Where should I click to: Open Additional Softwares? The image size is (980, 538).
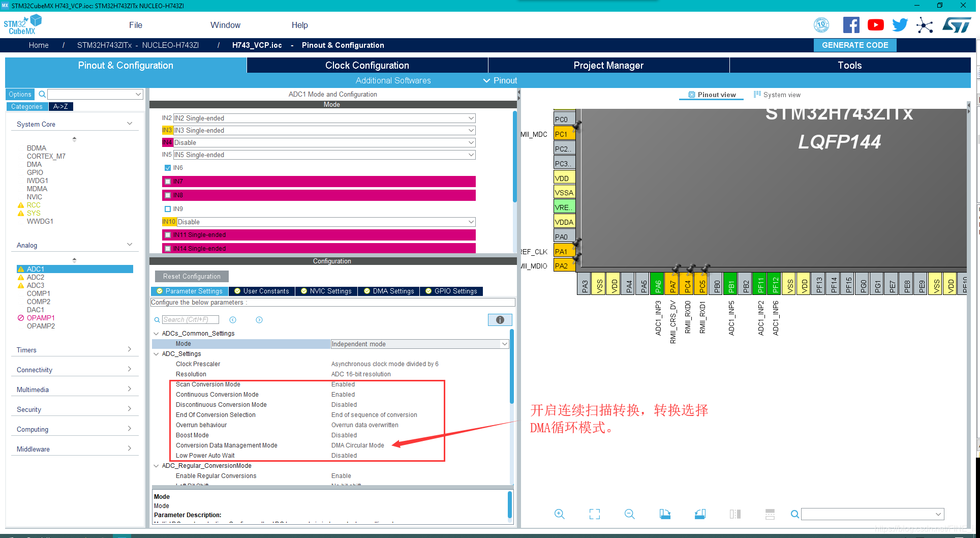pos(393,80)
